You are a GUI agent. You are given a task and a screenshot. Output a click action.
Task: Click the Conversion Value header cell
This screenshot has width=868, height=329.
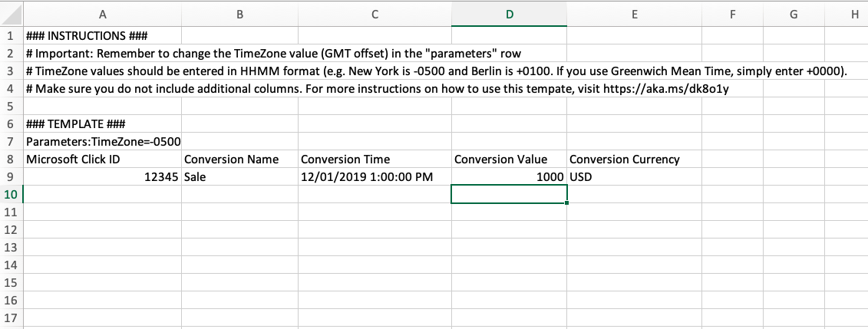[509, 160]
